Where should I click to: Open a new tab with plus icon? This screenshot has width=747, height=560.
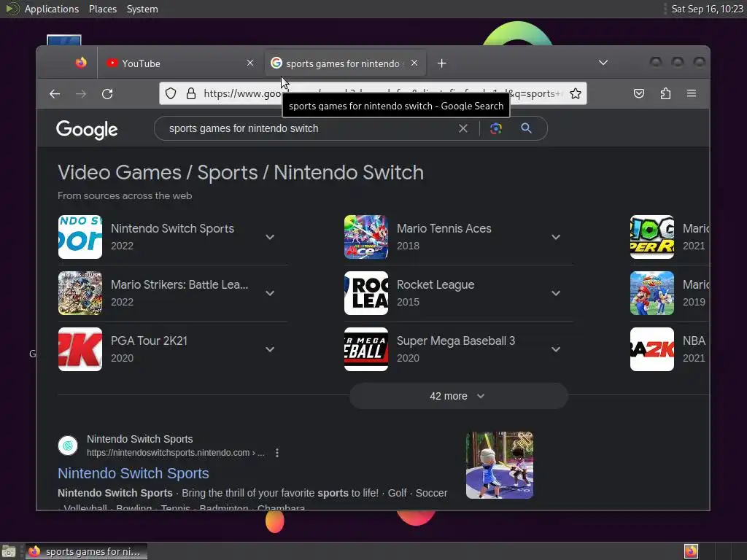click(x=441, y=63)
